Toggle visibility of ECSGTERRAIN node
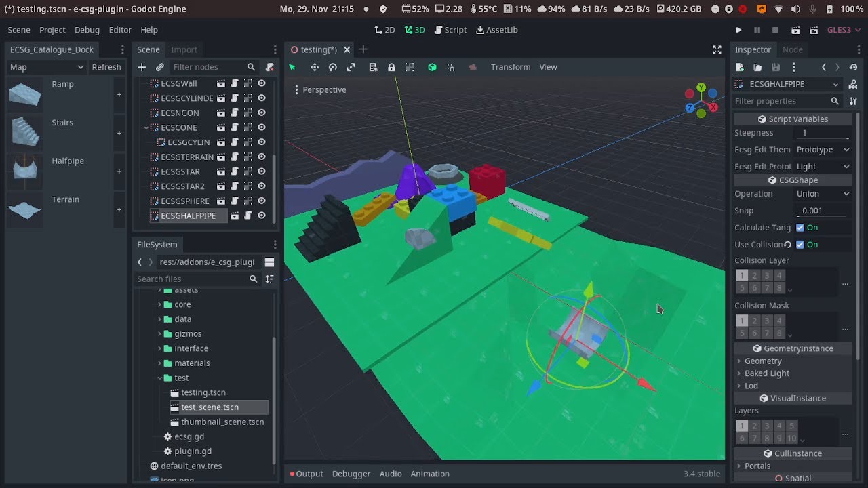The image size is (868, 488). (261, 157)
